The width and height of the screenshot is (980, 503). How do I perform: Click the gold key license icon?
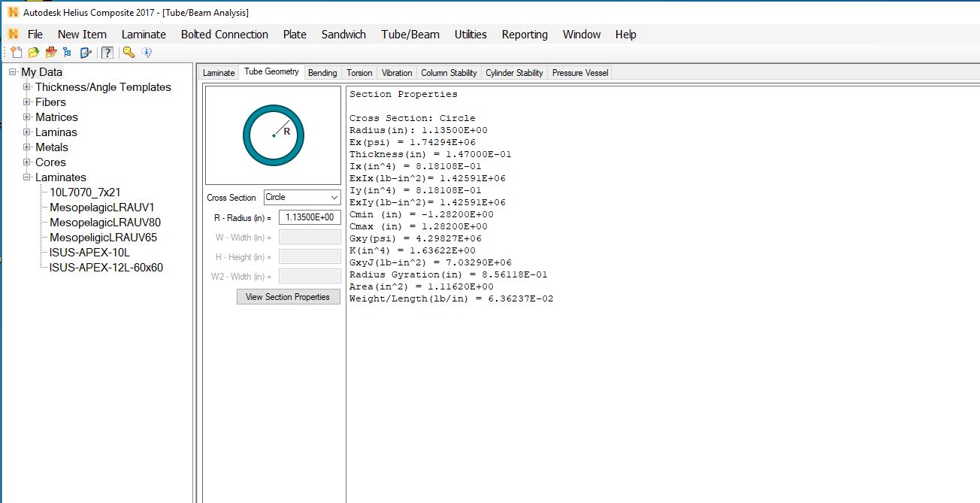(x=129, y=53)
